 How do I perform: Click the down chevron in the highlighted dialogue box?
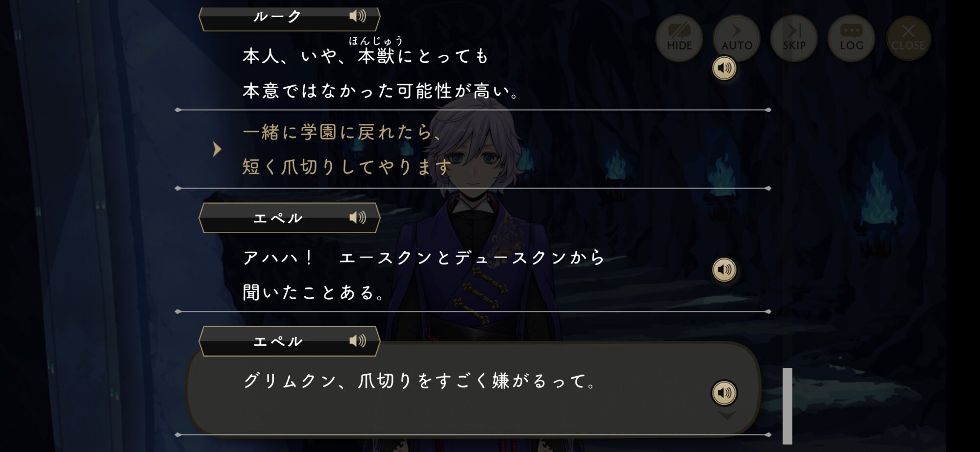coord(727,415)
